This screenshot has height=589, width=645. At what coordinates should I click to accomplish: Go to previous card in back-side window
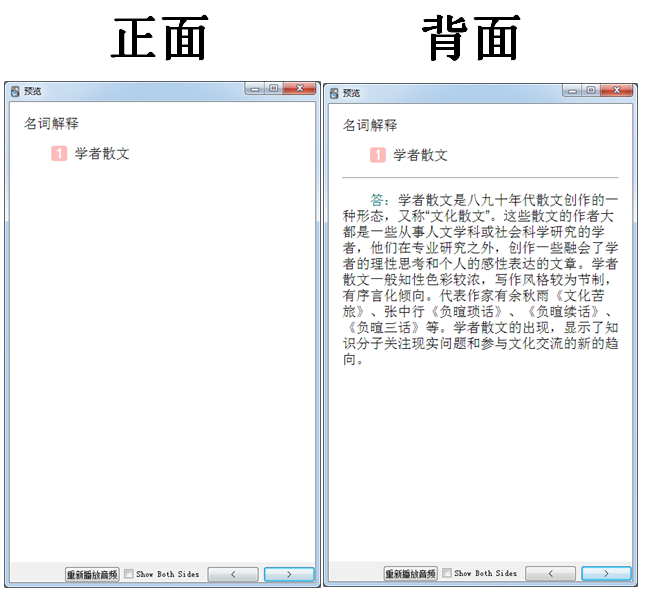[x=550, y=573]
